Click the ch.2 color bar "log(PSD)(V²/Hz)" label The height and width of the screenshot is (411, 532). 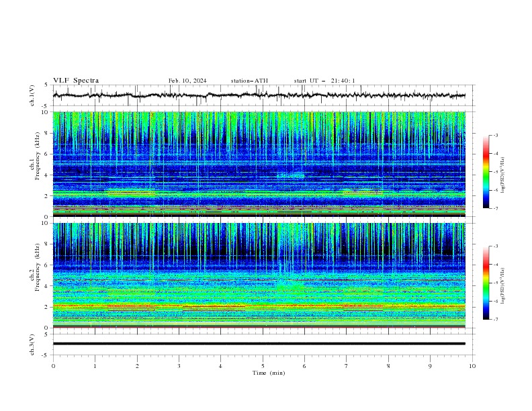502,286
